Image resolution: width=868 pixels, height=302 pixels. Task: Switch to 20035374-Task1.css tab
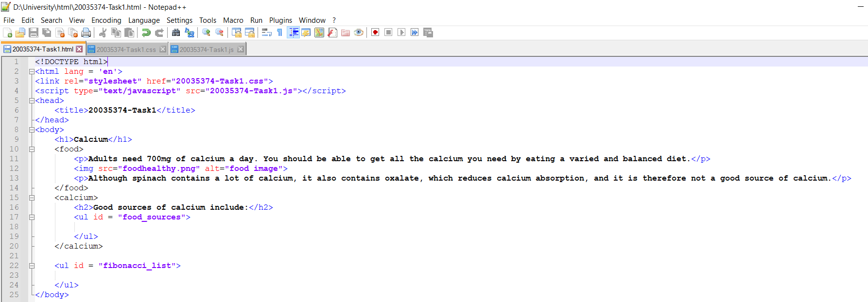tap(126, 50)
